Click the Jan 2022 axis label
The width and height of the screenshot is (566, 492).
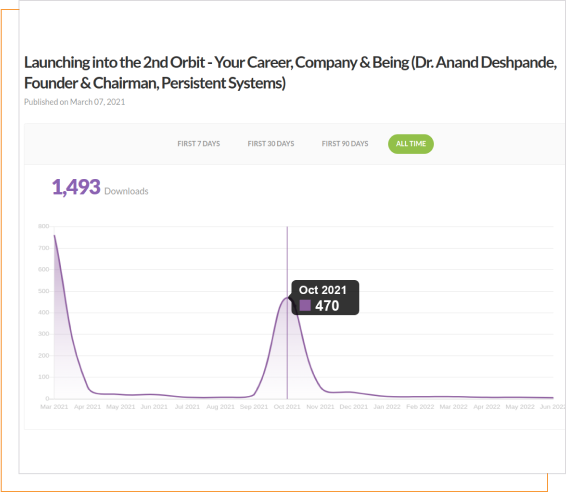click(x=387, y=406)
